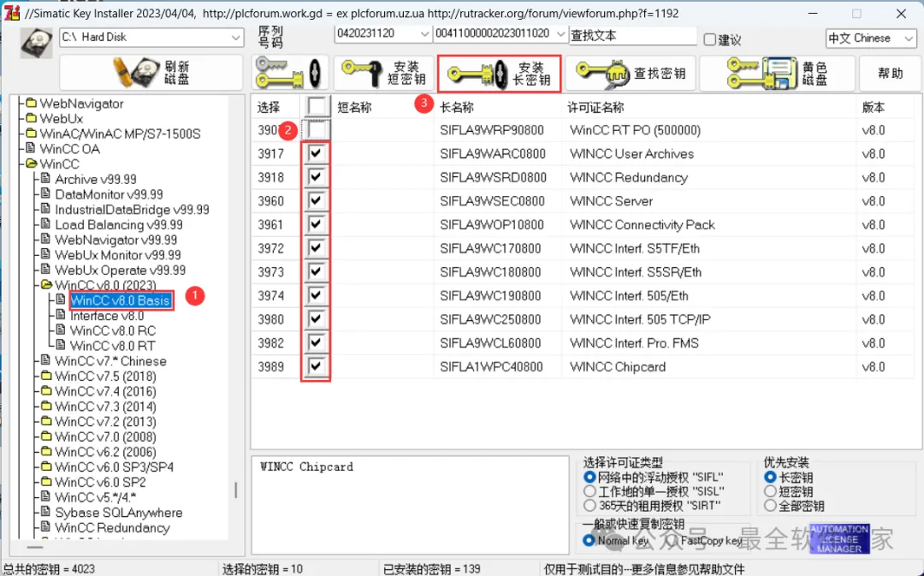The image size is (924, 576).
Task: Uncheck the WINCC User Archives row checkbox
Action: pos(317,153)
